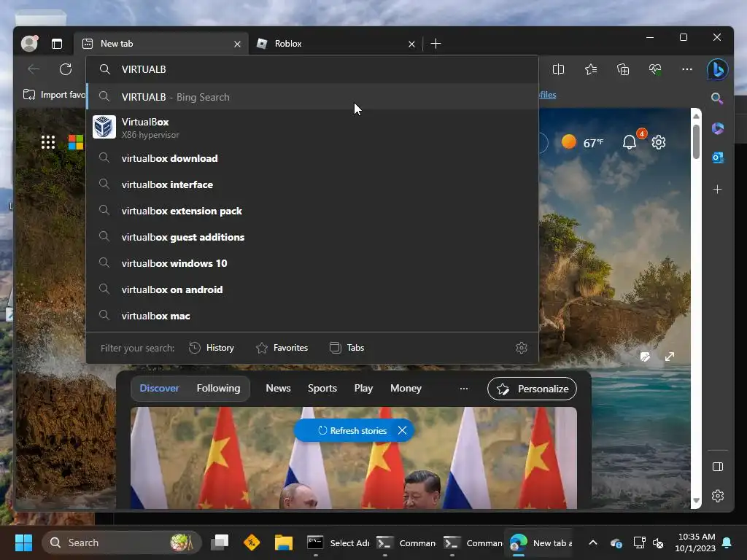Filter search by History
The width and height of the screenshot is (747, 560).
point(212,348)
